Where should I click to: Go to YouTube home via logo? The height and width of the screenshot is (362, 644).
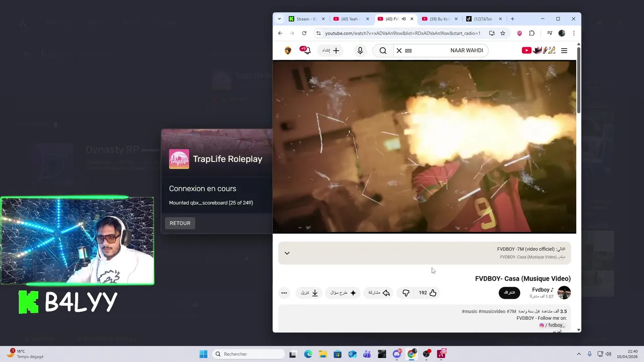pos(538,50)
